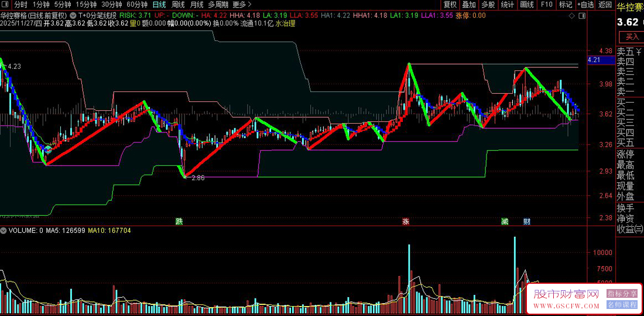
Task: Click the 名师课程 banner button
Action: 622,305
